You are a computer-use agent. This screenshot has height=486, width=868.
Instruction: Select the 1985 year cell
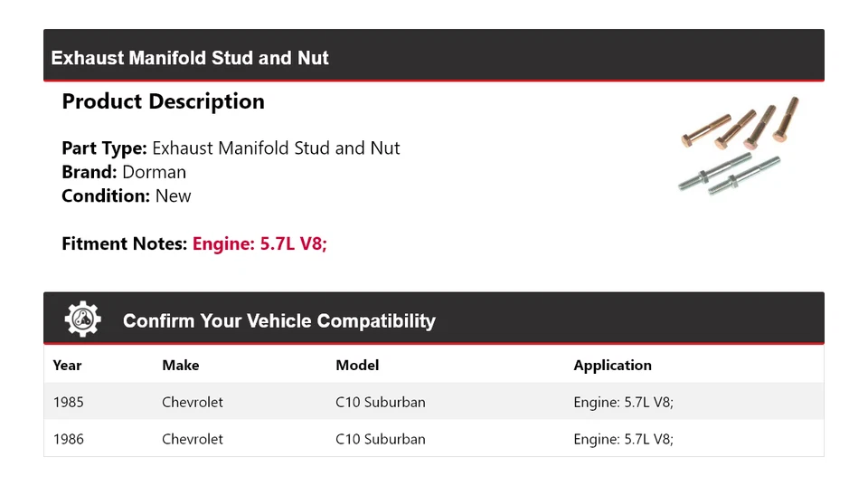(x=69, y=402)
